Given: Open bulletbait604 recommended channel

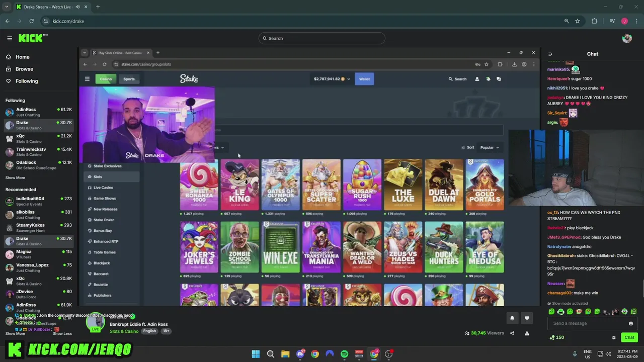Looking at the screenshot, I should [x=39, y=201].
